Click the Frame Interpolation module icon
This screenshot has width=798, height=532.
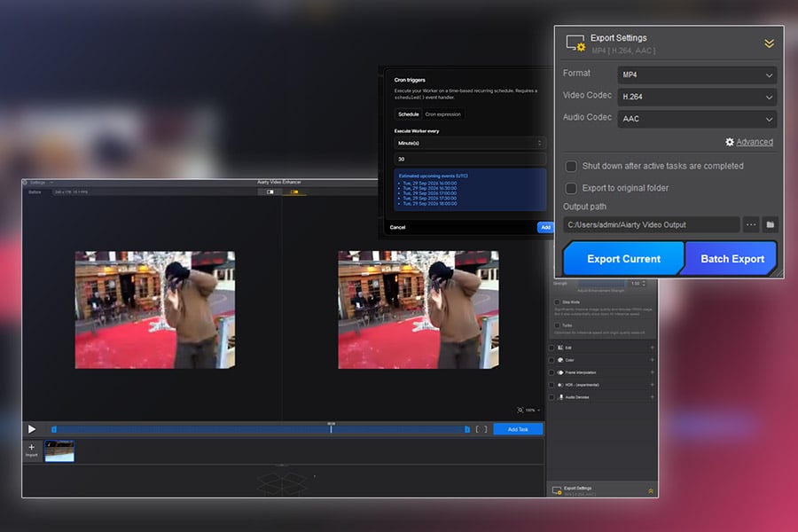coord(560,372)
